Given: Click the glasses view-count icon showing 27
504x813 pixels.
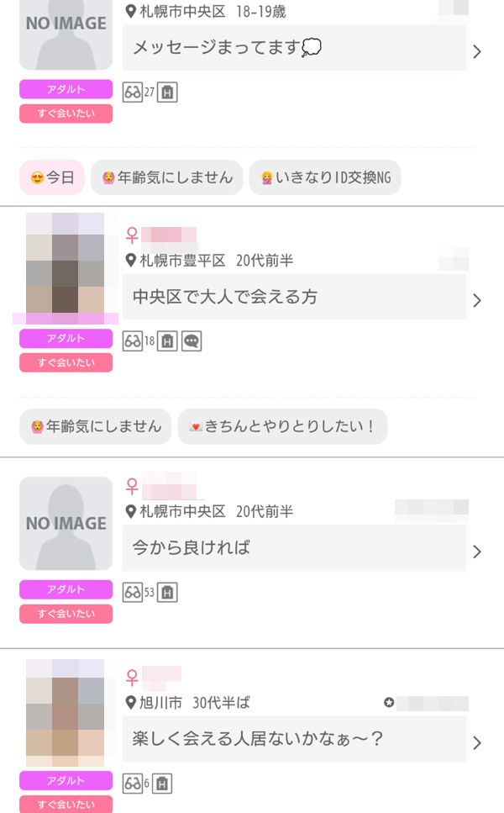Looking at the screenshot, I should pos(132,92).
